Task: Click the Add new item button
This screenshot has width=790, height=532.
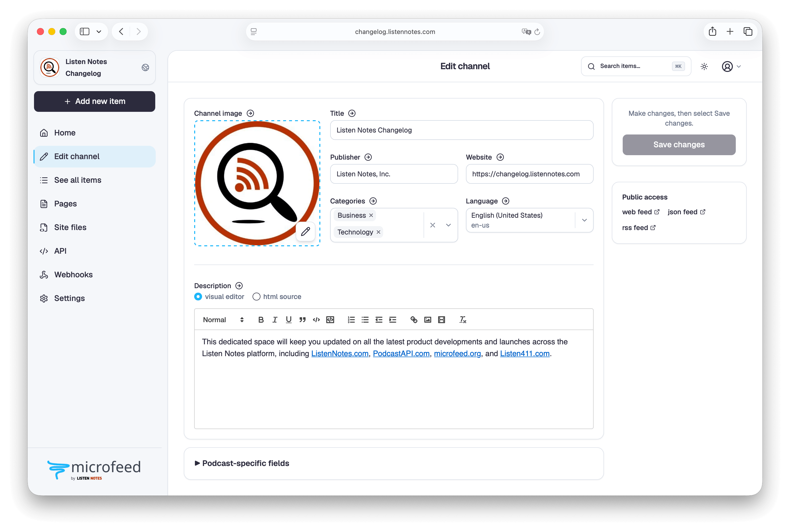Action: pos(94,101)
